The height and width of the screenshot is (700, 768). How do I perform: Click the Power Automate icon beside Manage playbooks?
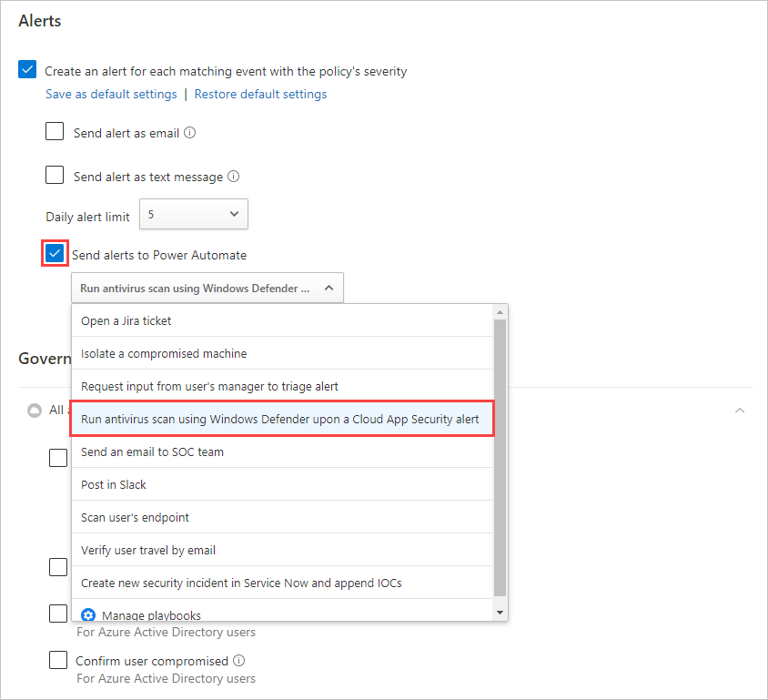click(88, 615)
